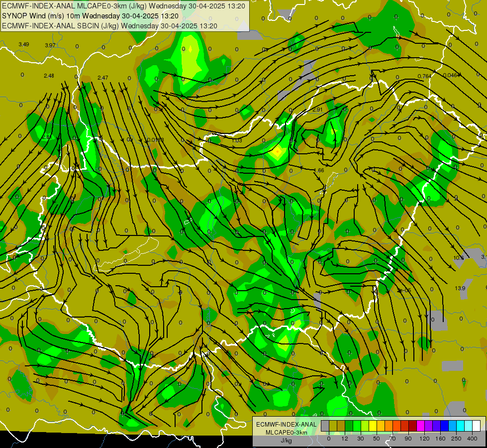Click the olive swatch in the color legend
The image size is (487, 448).
pos(333,426)
